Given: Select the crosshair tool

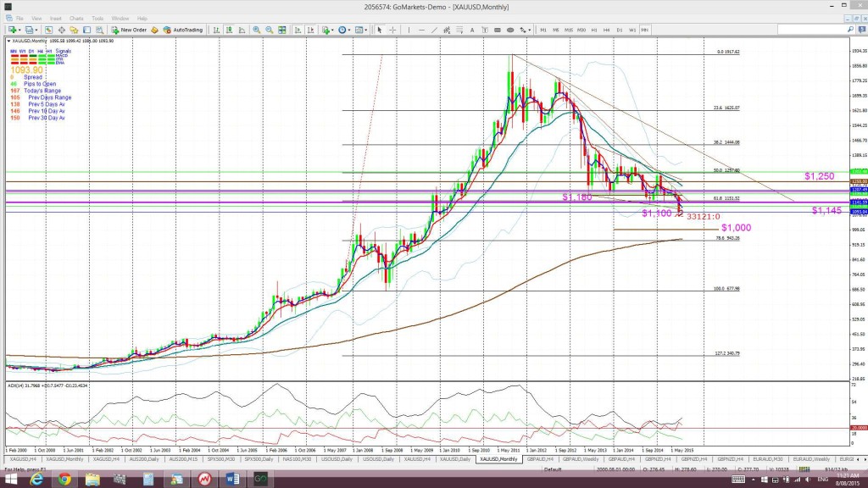Looking at the screenshot, I should point(392,30).
